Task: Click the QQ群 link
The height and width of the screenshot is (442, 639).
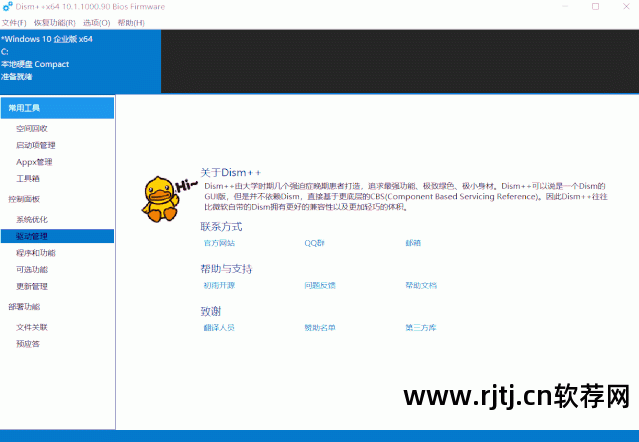Action: (314, 243)
